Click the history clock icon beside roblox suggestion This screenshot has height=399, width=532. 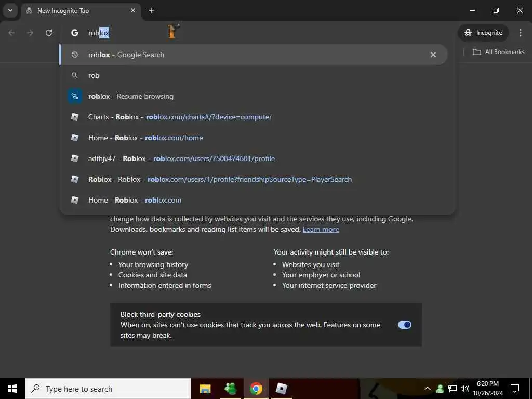click(75, 55)
